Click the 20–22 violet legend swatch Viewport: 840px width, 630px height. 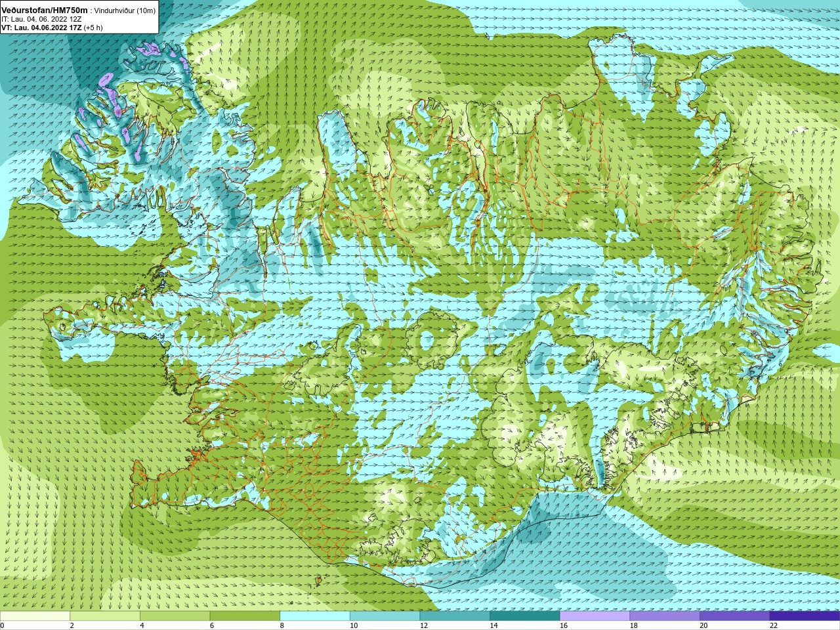[735, 616]
